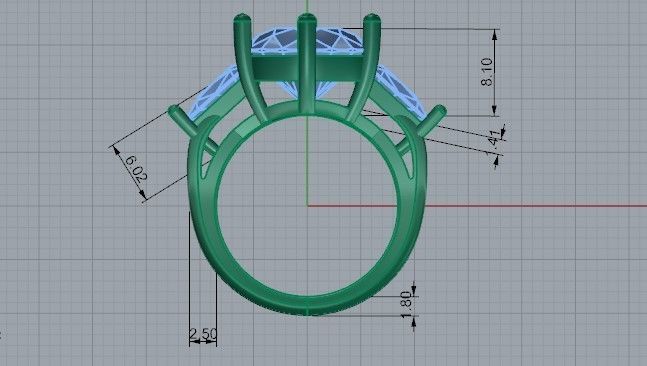Select the 8.10 height dimension text
This screenshot has height=366, width=647.
tap(487, 72)
